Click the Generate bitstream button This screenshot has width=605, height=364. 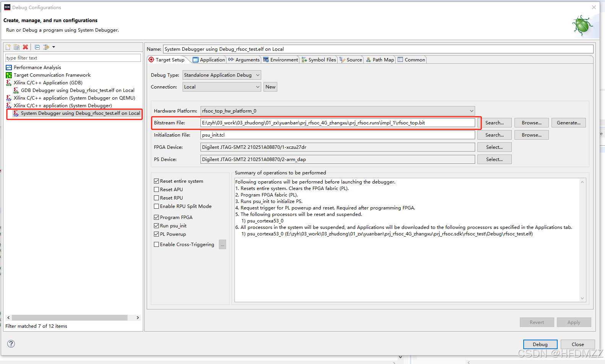[x=569, y=123]
